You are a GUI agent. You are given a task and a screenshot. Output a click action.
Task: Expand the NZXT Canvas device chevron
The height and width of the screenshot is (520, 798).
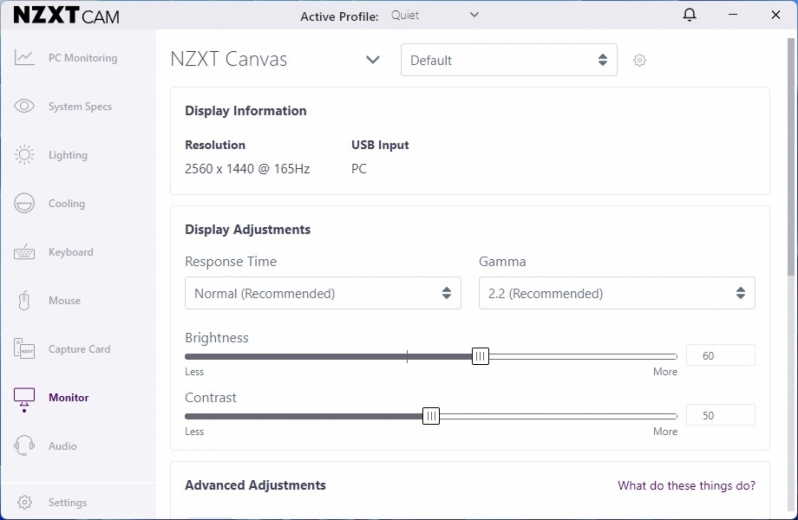[x=373, y=60]
